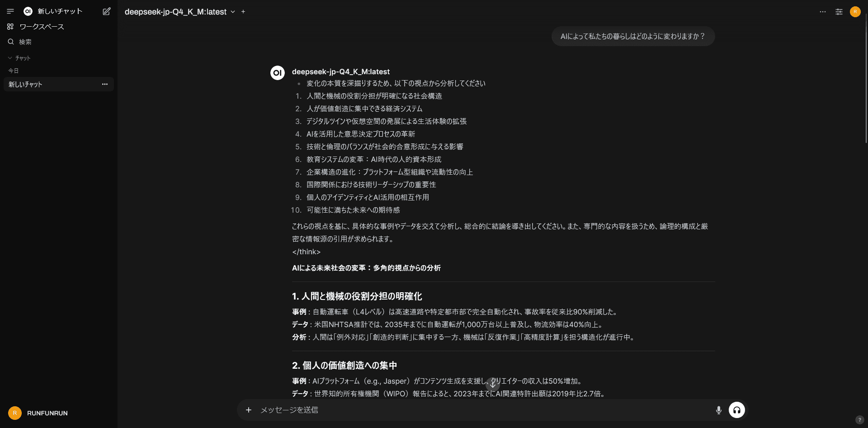Click the Open WebUI logo in sidebar
868x428 pixels.
coord(28,11)
